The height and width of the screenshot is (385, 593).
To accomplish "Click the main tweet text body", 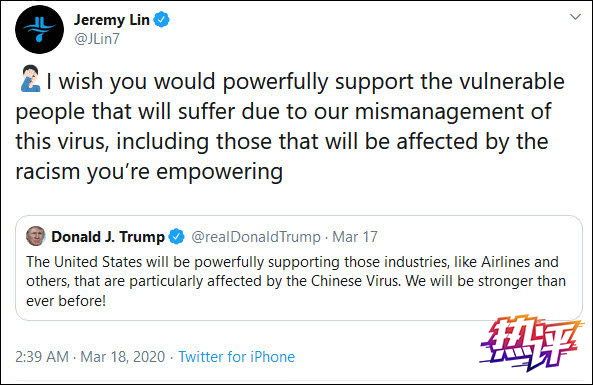I will tap(290, 126).
